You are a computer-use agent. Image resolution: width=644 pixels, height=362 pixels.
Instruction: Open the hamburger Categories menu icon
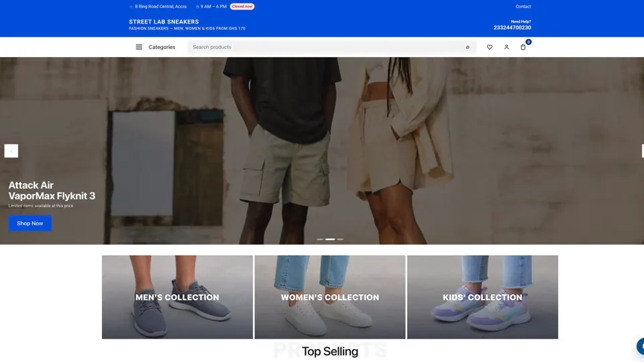click(x=139, y=47)
